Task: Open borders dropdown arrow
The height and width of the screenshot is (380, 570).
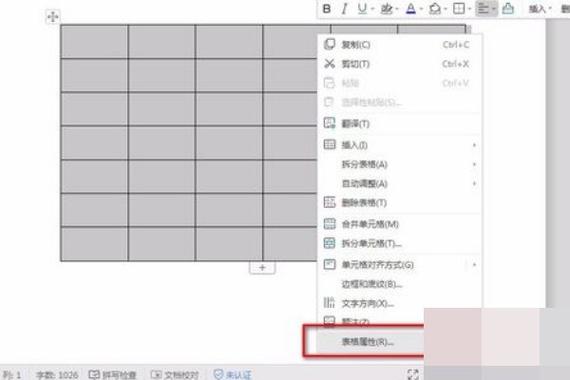Action: (x=469, y=9)
